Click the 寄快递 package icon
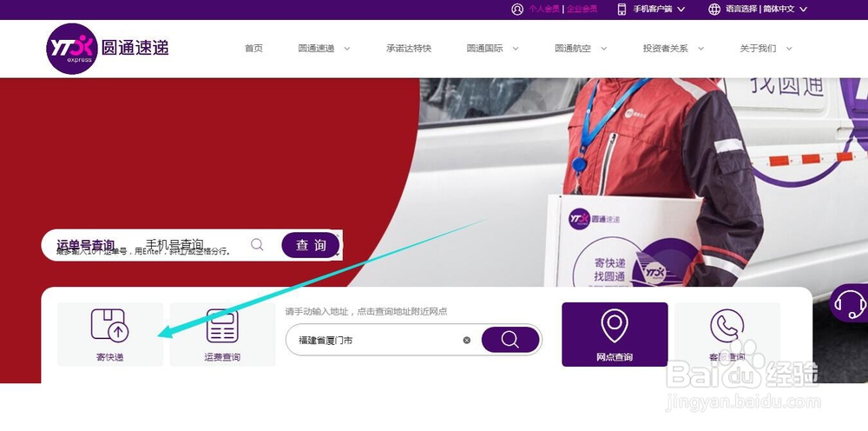Screen dimensions: 868x431 coord(109,325)
